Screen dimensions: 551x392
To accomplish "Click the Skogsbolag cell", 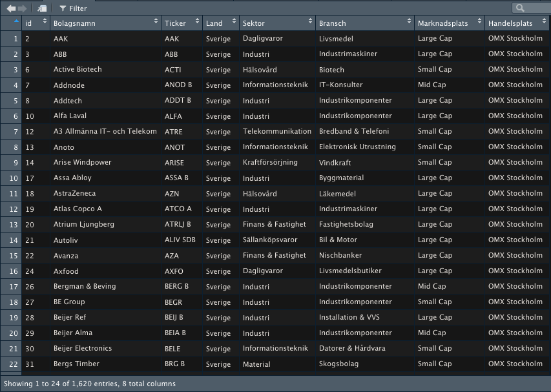I will point(365,364).
